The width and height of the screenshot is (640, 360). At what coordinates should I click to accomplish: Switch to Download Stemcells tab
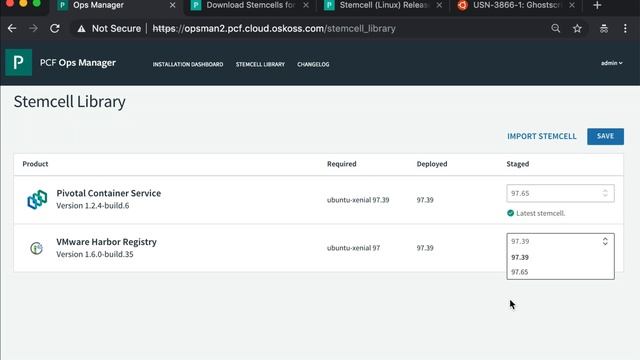(x=250, y=5)
